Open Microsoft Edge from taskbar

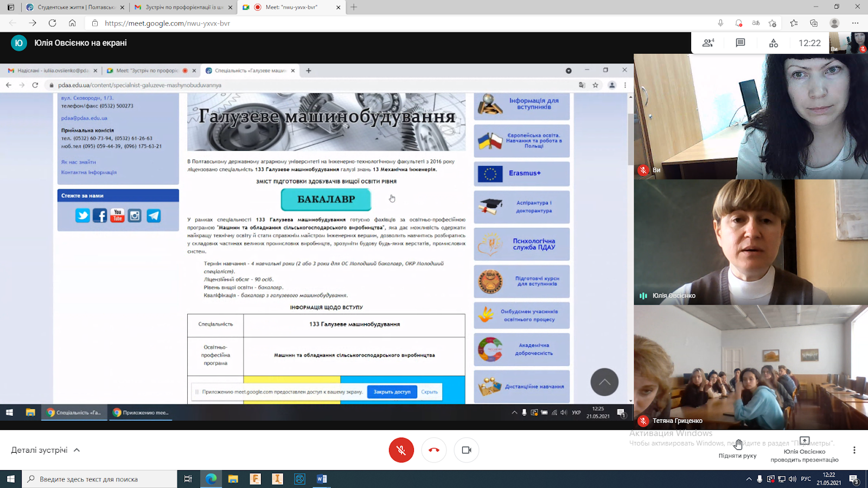point(211,479)
